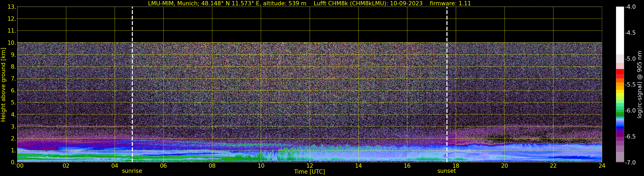Click the '4.' height axis tick label

[x=13, y=114]
